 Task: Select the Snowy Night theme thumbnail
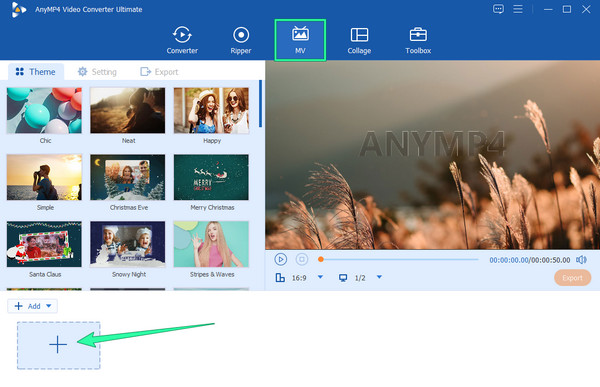tap(128, 244)
